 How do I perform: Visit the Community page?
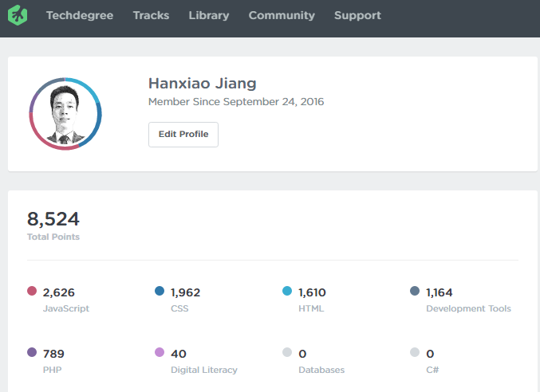pyautogui.click(x=282, y=15)
